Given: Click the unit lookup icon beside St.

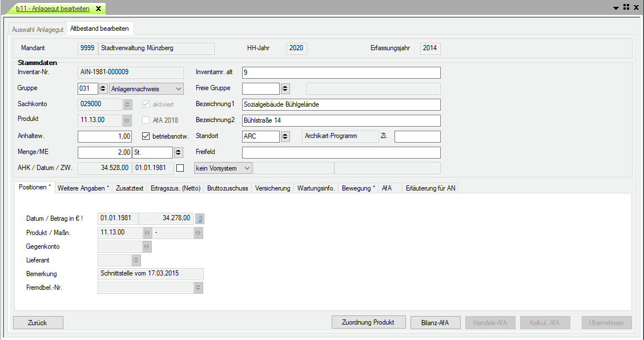Looking at the screenshot, I should pos(179,152).
